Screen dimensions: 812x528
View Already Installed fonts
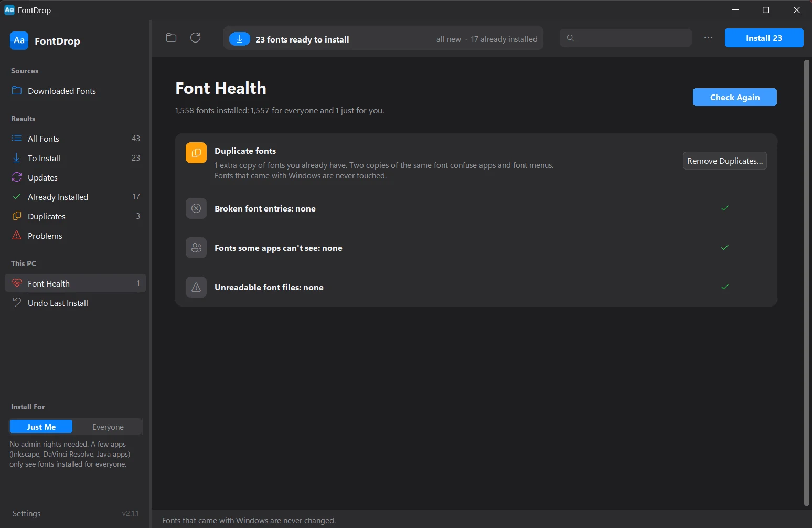[x=76, y=197]
